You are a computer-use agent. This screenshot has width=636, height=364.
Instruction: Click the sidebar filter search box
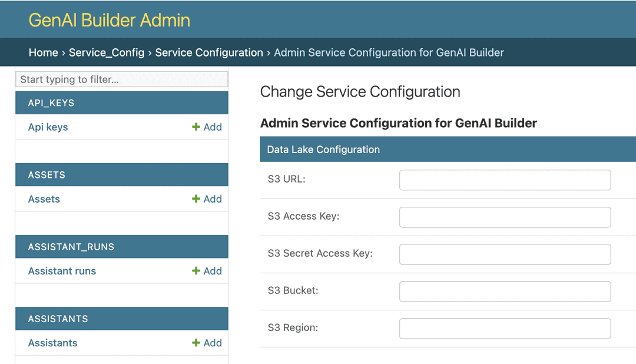(x=121, y=79)
